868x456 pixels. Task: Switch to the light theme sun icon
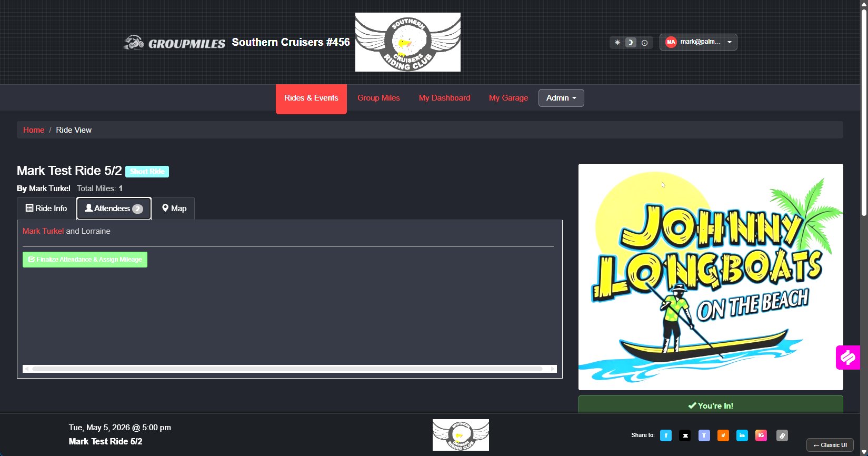pos(617,42)
